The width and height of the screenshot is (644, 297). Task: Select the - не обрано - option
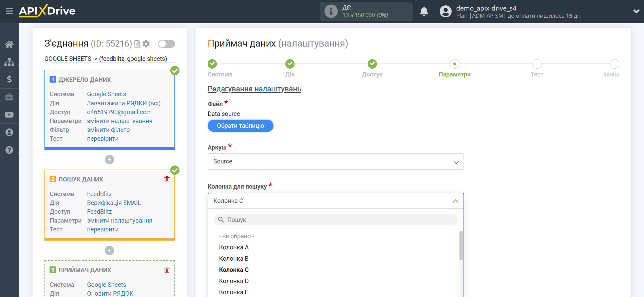point(236,236)
